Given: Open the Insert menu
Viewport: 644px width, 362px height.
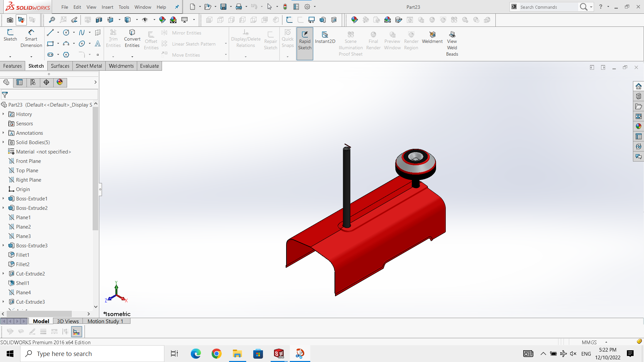Looking at the screenshot, I should 107,7.
